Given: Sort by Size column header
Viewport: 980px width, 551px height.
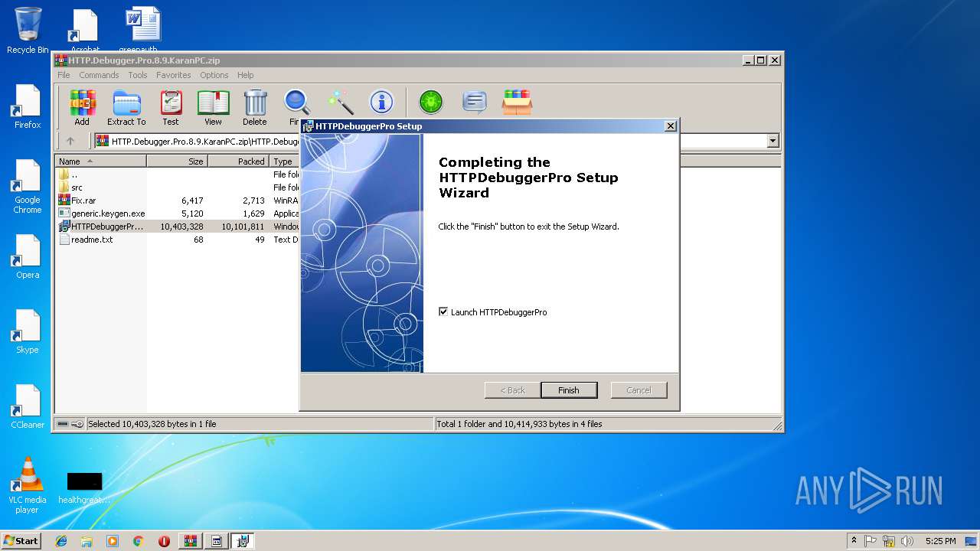Looking at the screenshot, I should pyautogui.click(x=177, y=161).
